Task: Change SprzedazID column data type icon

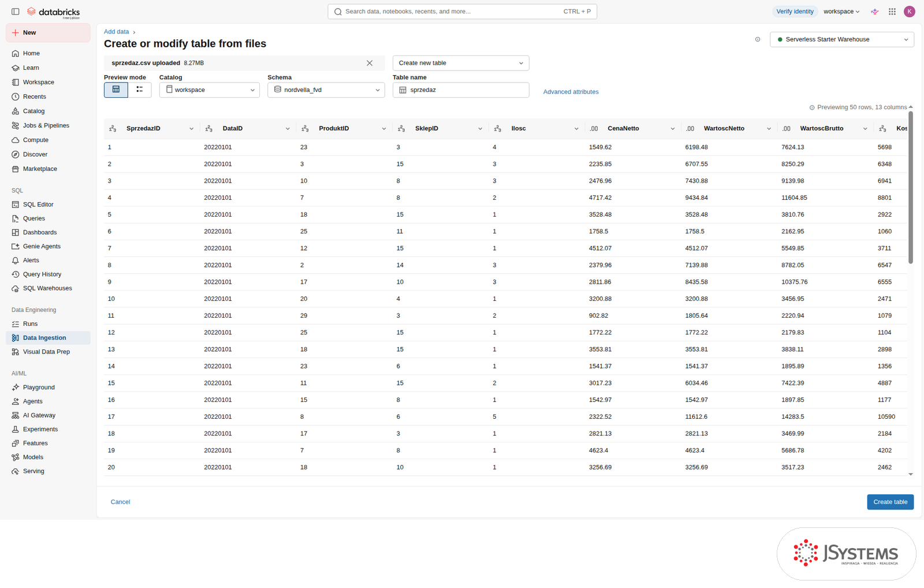Action: pos(113,129)
